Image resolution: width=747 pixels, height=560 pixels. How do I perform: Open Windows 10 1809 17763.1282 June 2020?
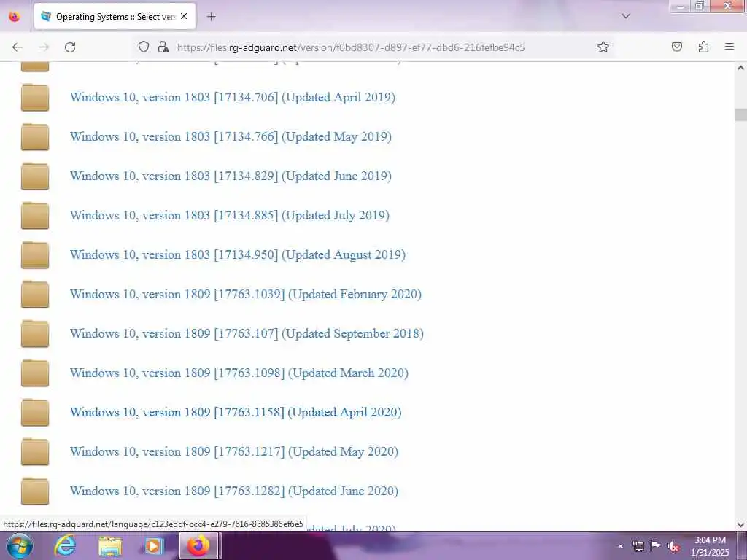(x=234, y=491)
